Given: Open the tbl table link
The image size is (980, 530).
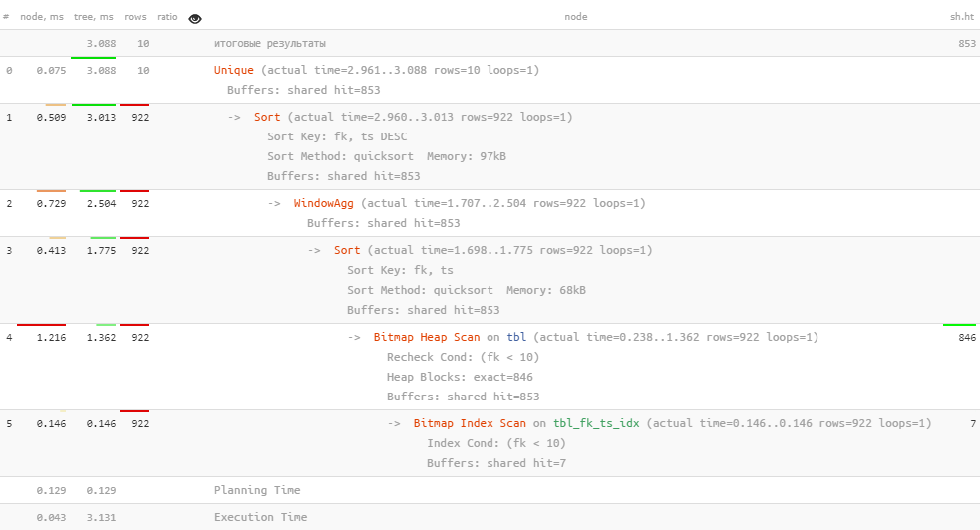Looking at the screenshot, I should point(516,337).
